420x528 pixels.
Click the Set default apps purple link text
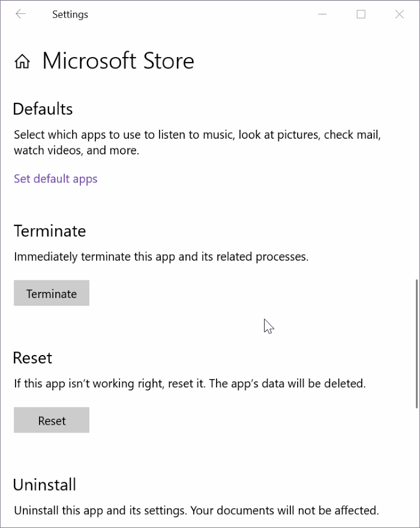tap(55, 178)
